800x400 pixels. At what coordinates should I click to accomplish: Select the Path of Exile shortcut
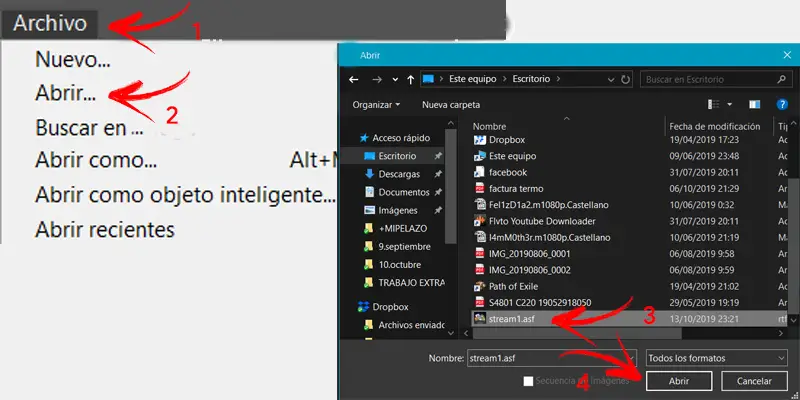(x=513, y=286)
